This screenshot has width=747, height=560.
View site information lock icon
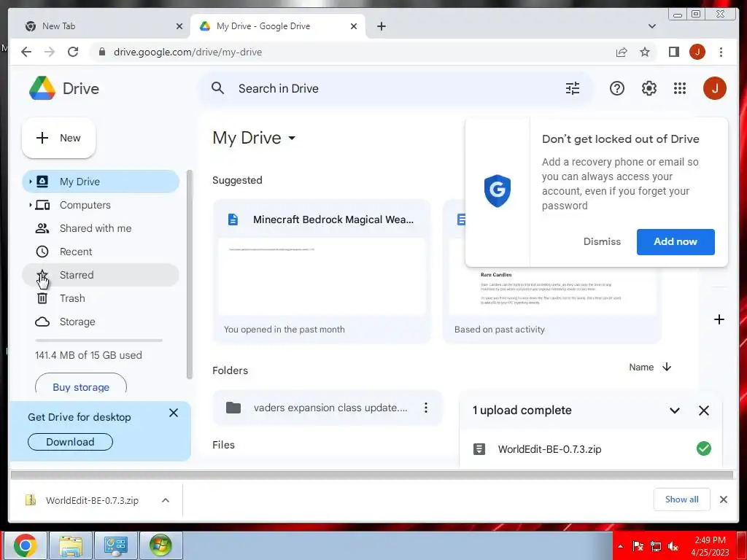(x=102, y=52)
